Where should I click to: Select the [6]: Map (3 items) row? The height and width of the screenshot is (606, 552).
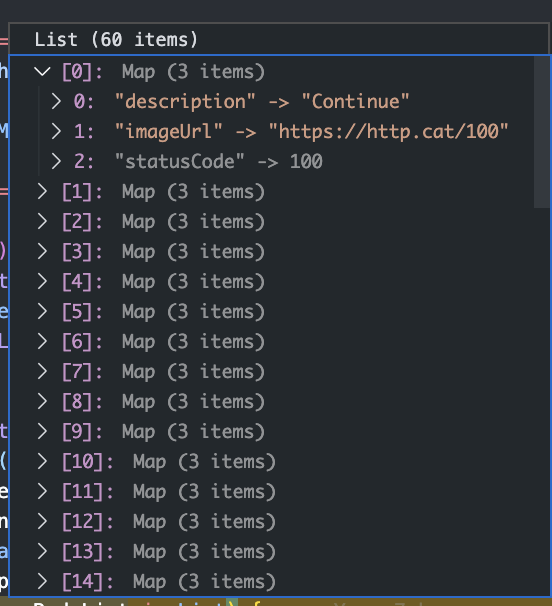click(x=271, y=341)
